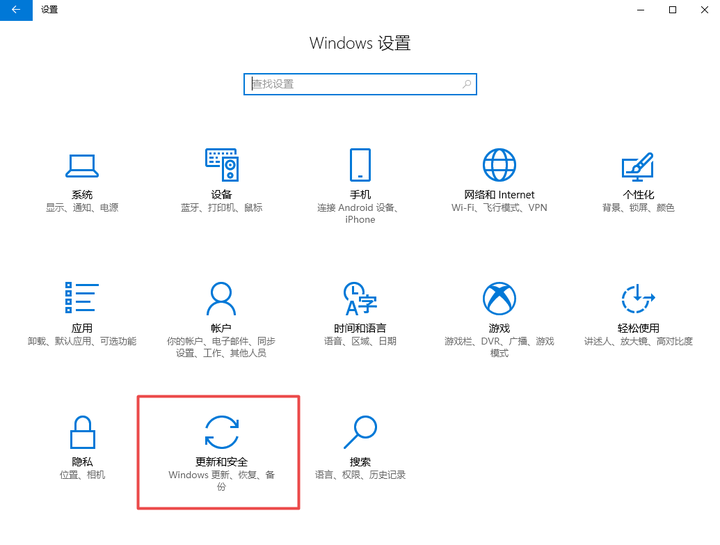
Task: Minimize the 设置 window
Action: pyautogui.click(x=641, y=10)
